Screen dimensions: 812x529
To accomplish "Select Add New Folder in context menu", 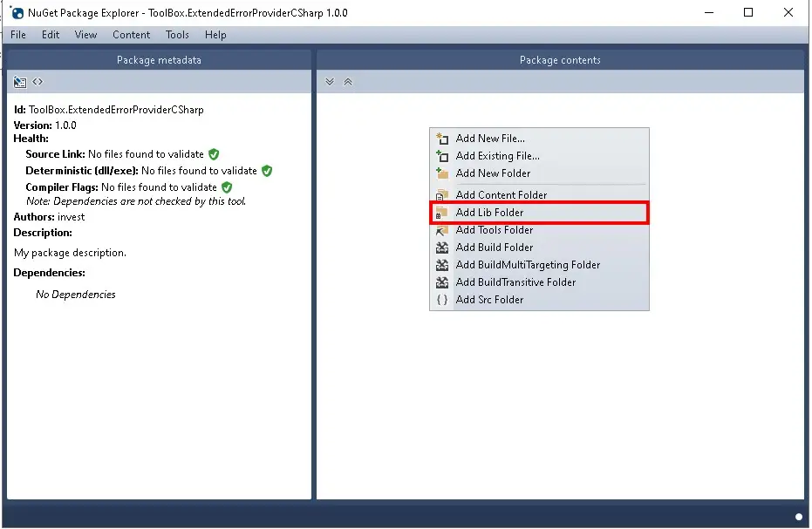I will [x=539, y=173].
